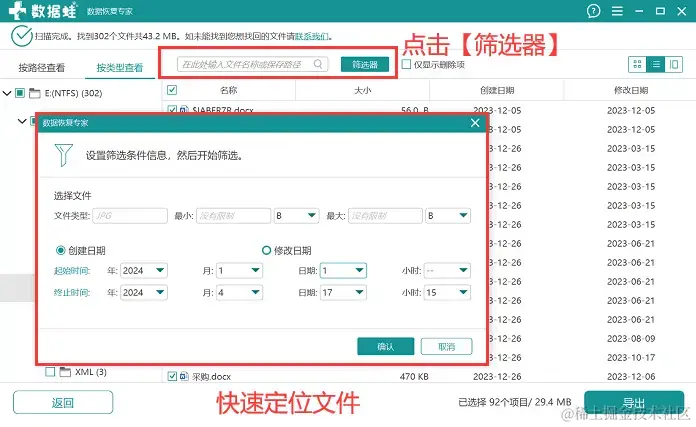This screenshot has height=427, width=696.
Task: Open start time month dropdown
Action: (x=239, y=270)
